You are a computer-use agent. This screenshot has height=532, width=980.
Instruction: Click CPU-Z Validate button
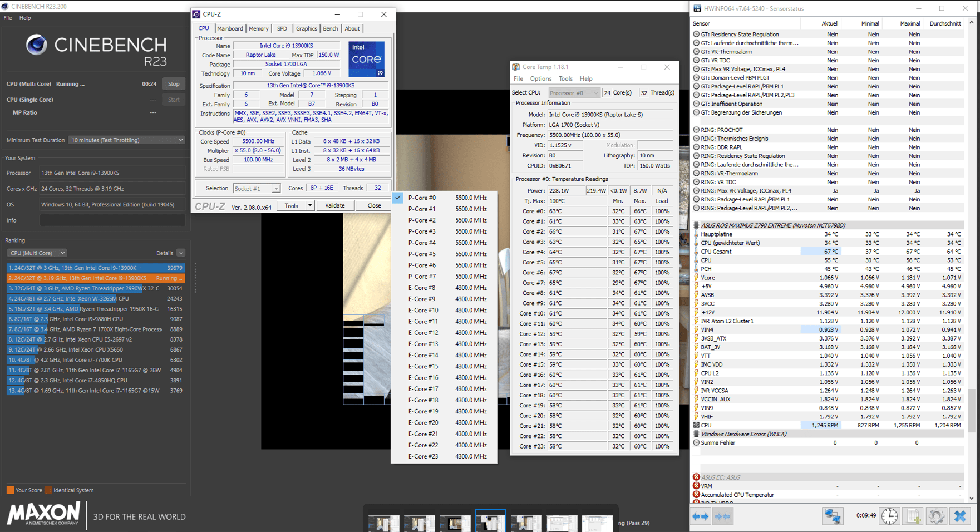coord(335,206)
